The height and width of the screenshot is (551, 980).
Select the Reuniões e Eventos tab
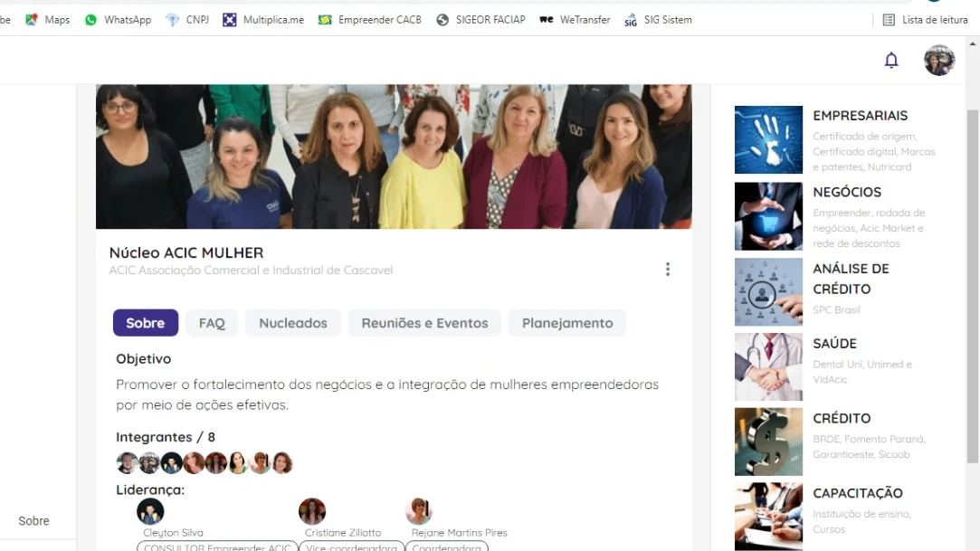tap(424, 323)
